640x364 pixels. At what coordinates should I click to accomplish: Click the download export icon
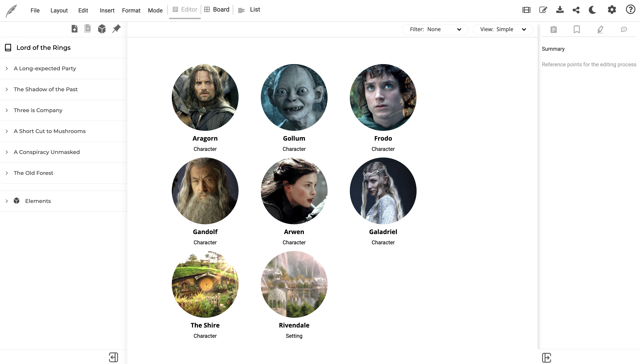560,10
